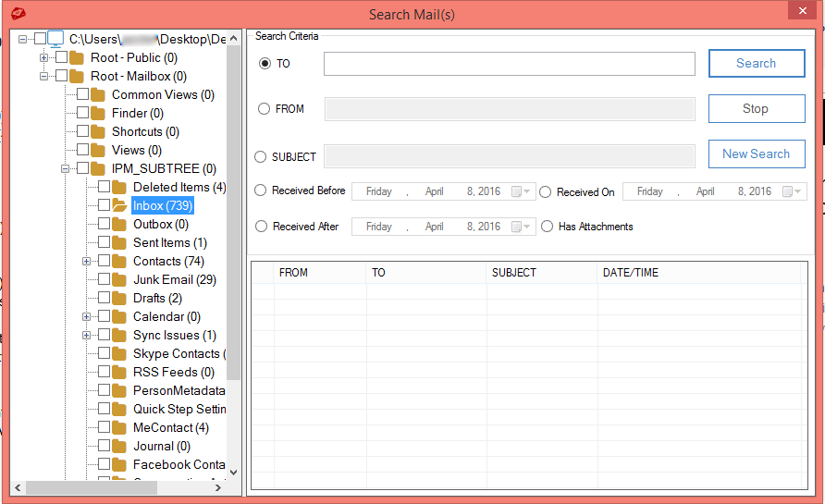Check the Inbox (739) checkbox
Viewport: 825px width, 504px height.
[104, 205]
